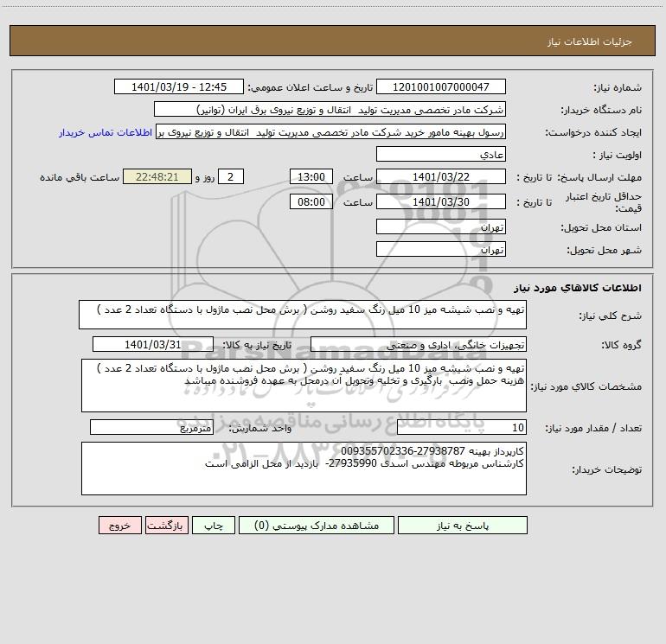Click the نام دستگاه خریدار label
This screenshot has width=666, height=644.
pyautogui.click(x=601, y=111)
